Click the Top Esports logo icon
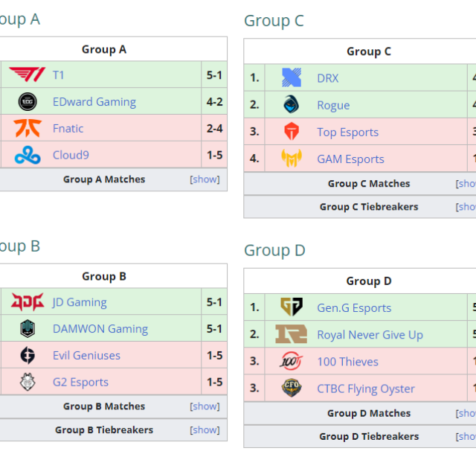476x454 pixels. (x=291, y=132)
